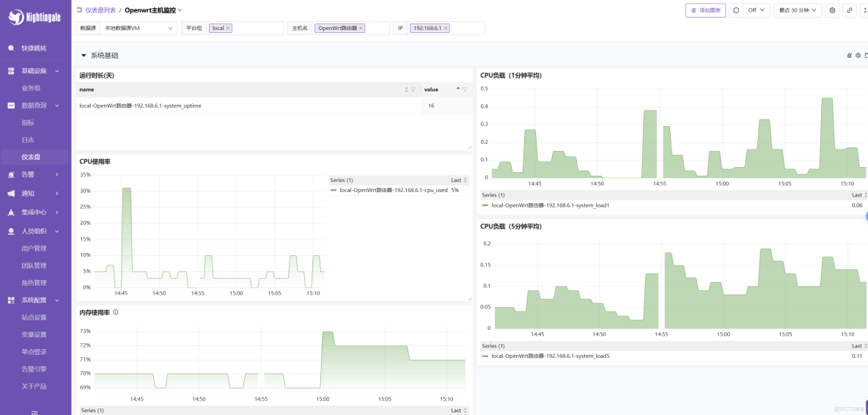The height and width of the screenshot is (415, 868).
Task: Remove the 192.168.6.1 tag from IP filter
Action: [x=446, y=28]
